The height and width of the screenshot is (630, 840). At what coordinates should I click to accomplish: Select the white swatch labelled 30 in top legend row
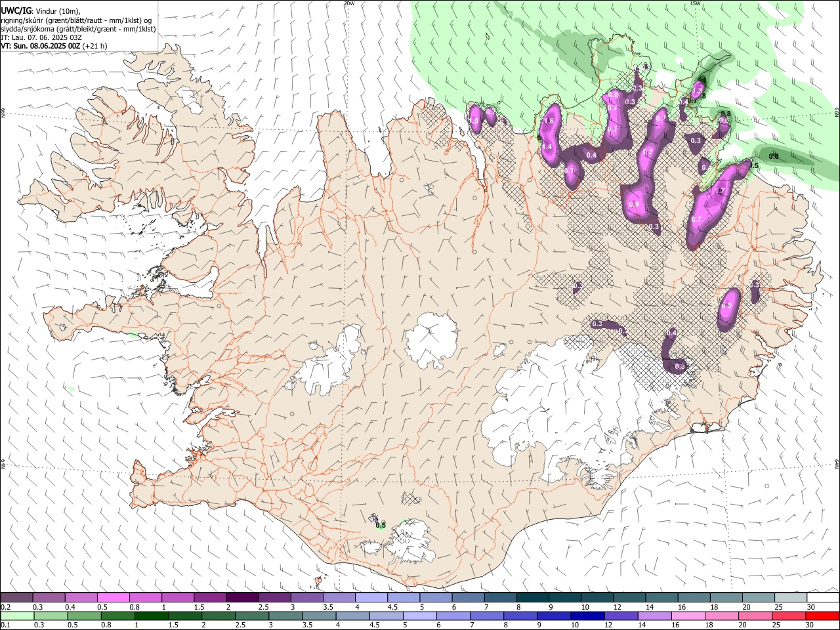823,597
